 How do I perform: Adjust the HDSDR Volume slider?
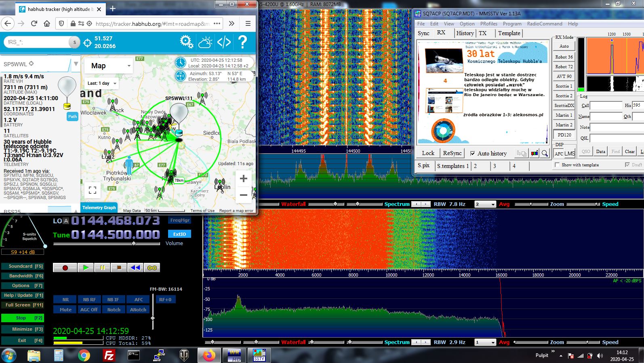pyautogui.click(x=107, y=243)
